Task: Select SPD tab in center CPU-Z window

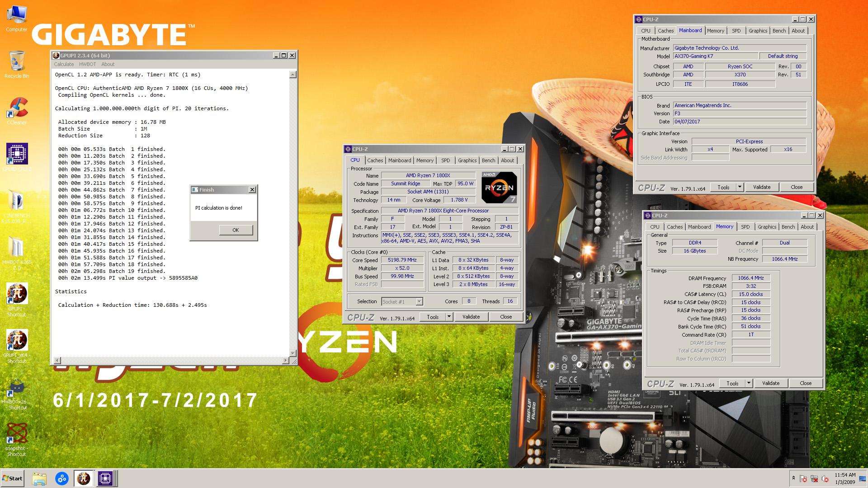Action: [x=446, y=160]
